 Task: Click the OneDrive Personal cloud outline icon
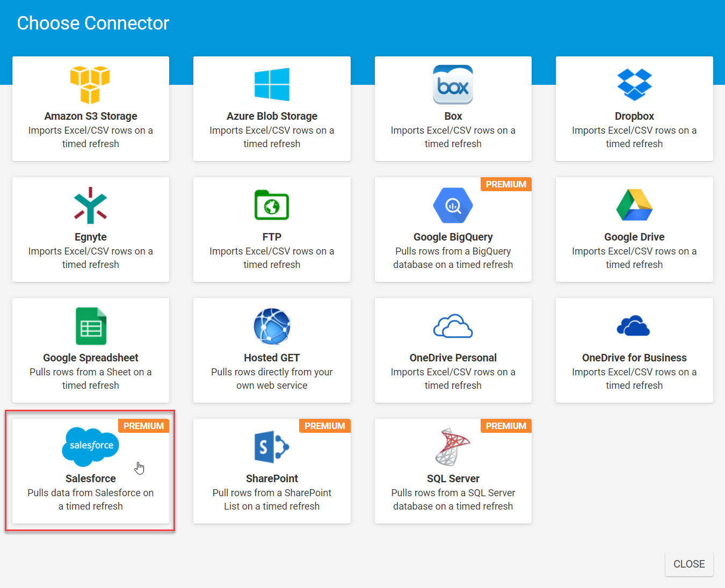tap(453, 326)
